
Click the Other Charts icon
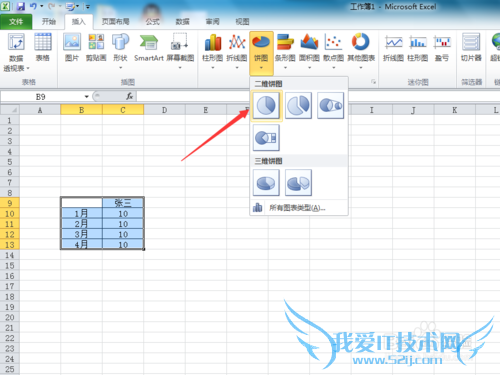pyautogui.click(x=361, y=43)
